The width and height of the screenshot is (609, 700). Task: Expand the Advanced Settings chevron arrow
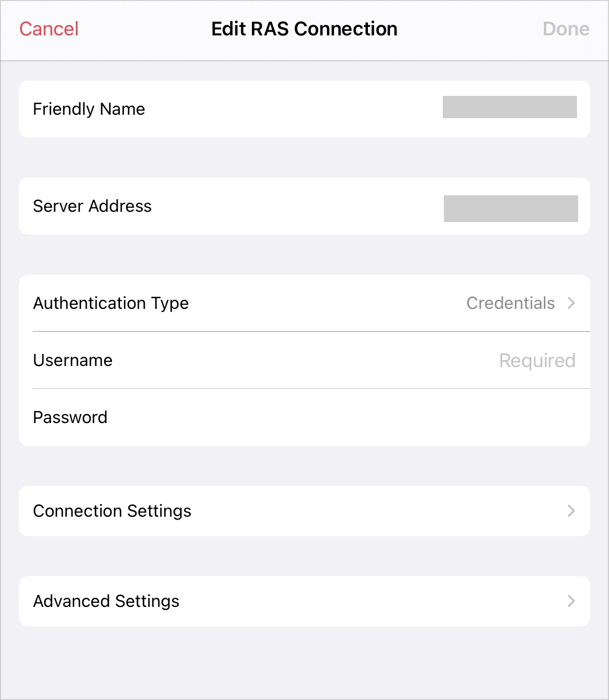(x=571, y=601)
